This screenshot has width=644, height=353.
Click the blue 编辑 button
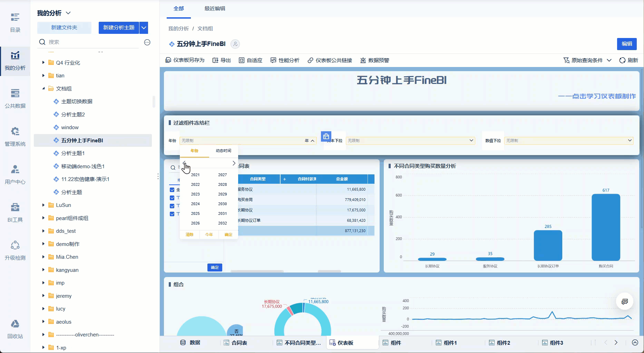(627, 44)
